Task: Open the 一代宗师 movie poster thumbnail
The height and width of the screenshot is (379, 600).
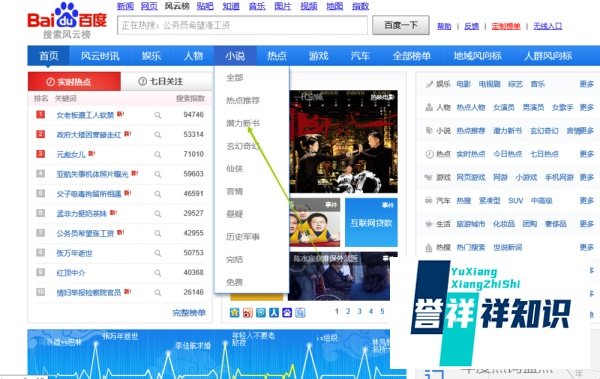Action: [344, 142]
